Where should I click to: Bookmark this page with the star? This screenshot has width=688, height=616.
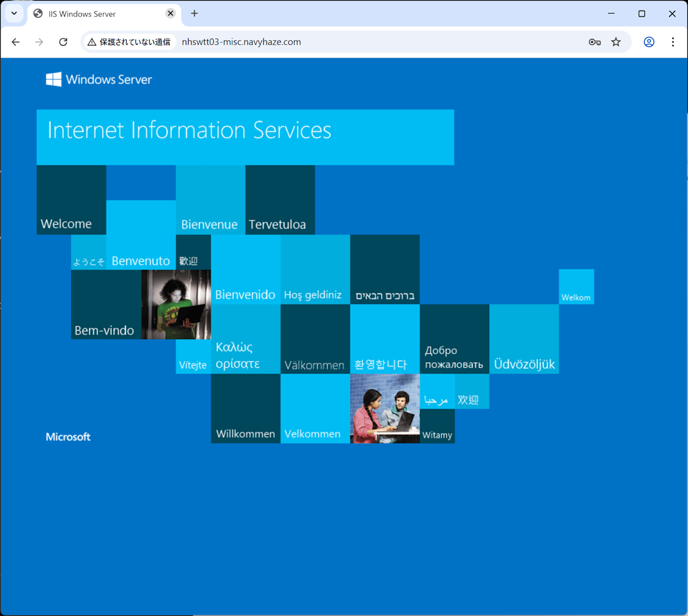pyautogui.click(x=616, y=42)
